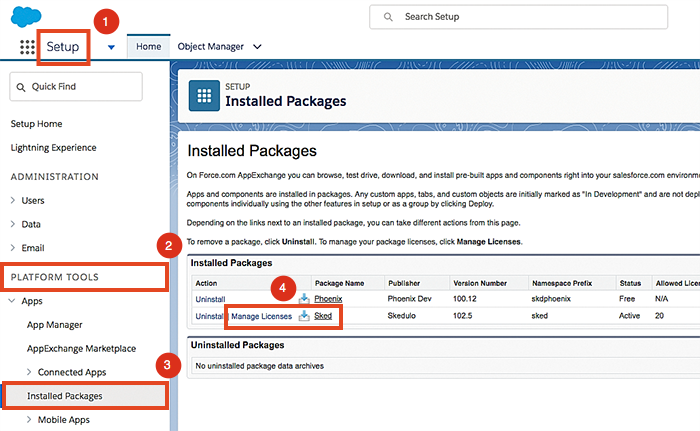This screenshot has width=700, height=431.
Task: Click the ADMINISTRATION section label
Action: pos(54,176)
